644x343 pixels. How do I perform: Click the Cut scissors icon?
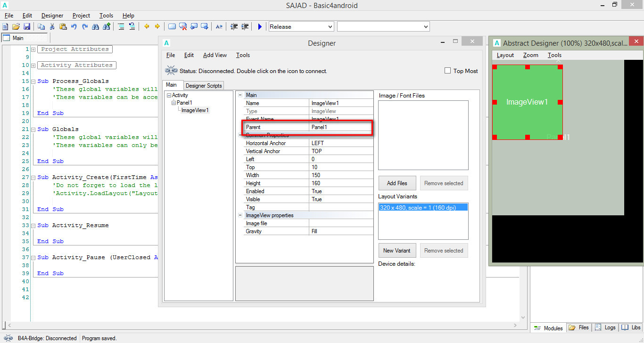52,27
